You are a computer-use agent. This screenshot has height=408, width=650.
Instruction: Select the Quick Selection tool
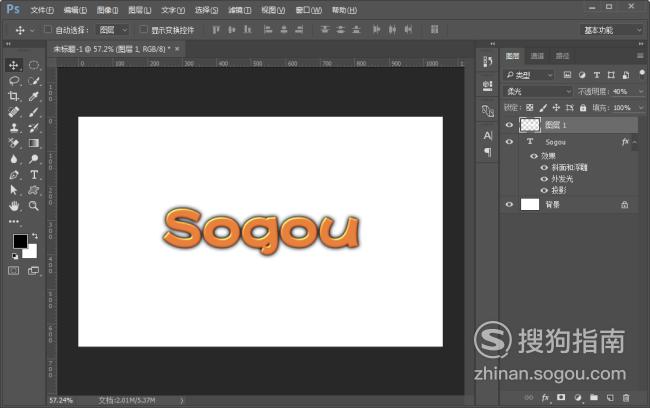(x=34, y=80)
